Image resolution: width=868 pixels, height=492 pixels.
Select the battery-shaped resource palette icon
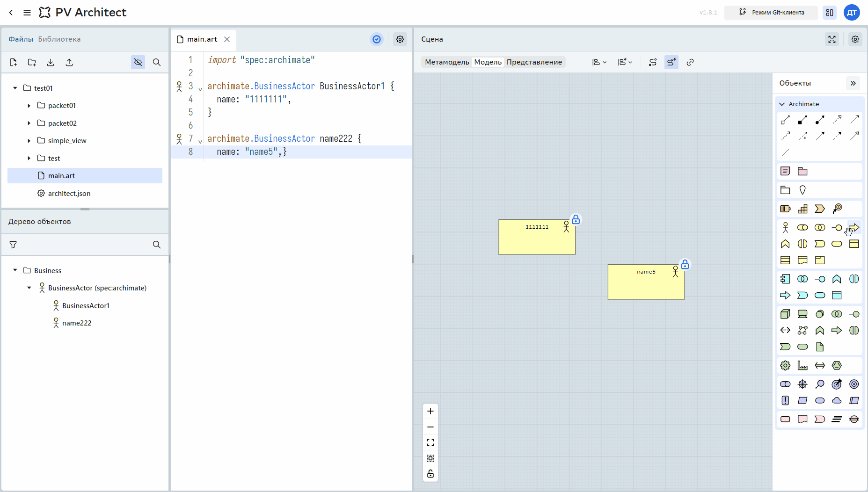pos(785,209)
